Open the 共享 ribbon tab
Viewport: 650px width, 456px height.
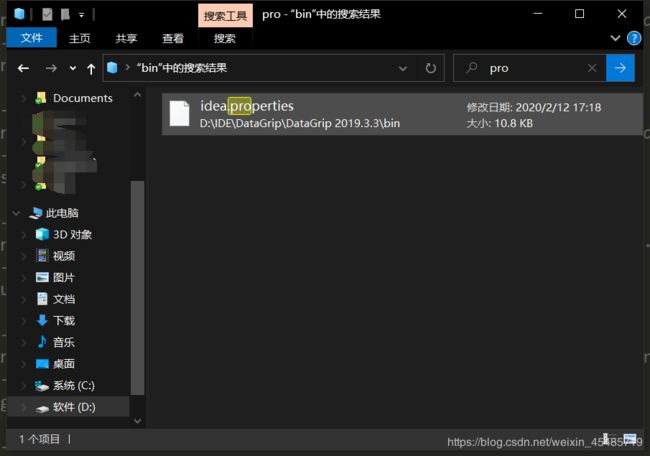(x=126, y=38)
